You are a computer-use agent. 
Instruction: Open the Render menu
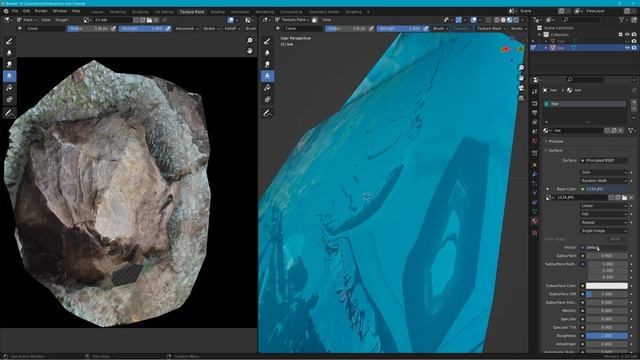(x=41, y=11)
